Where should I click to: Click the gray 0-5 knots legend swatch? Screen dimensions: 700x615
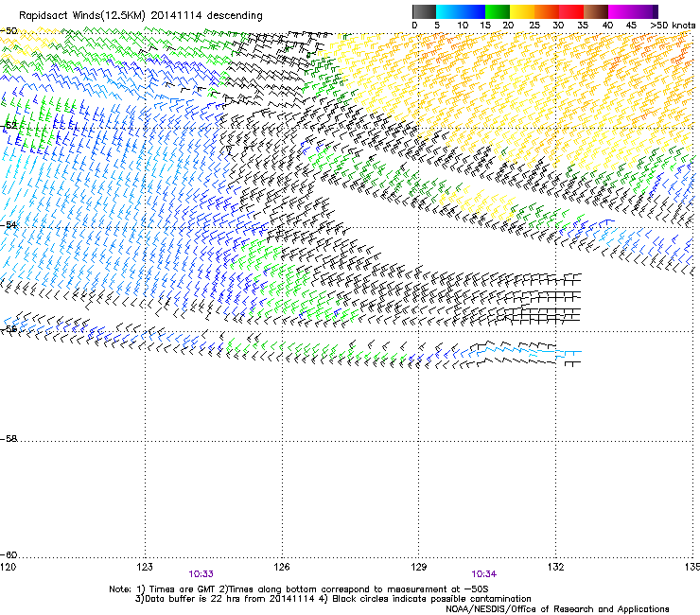[424, 11]
